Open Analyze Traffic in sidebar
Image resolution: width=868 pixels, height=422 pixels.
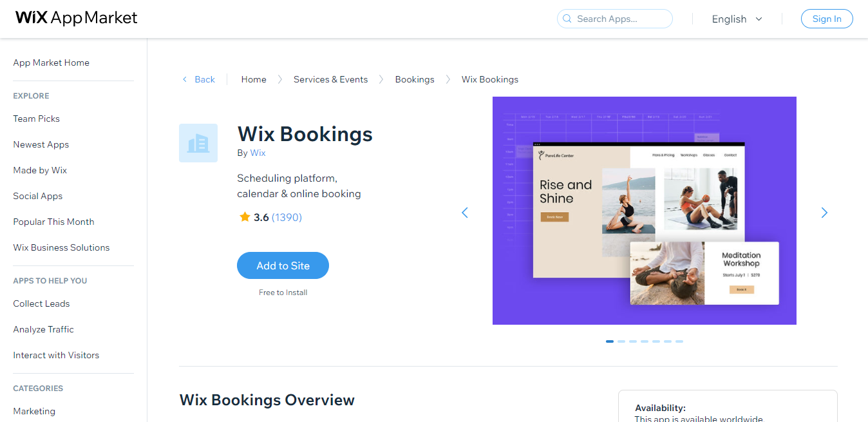click(x=44, y=329)
